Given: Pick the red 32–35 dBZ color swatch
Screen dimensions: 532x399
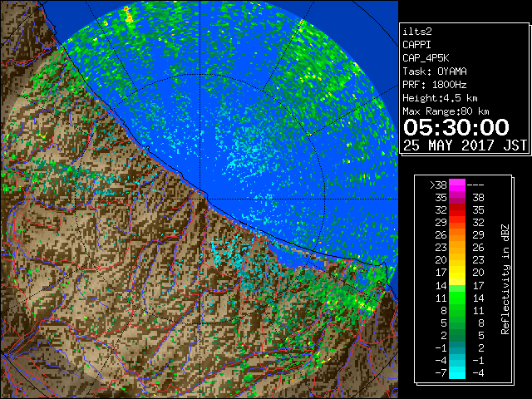Looking at the screenshot, I should 457,210.
